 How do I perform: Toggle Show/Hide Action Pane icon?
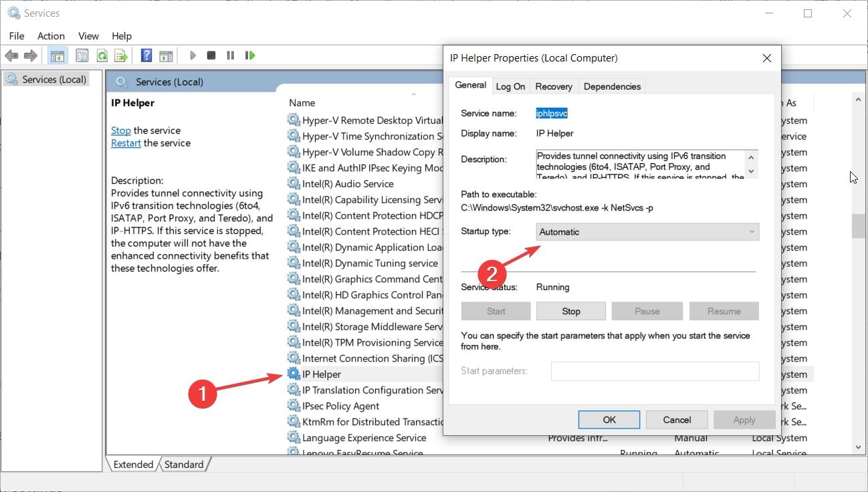tap(166, 55)
